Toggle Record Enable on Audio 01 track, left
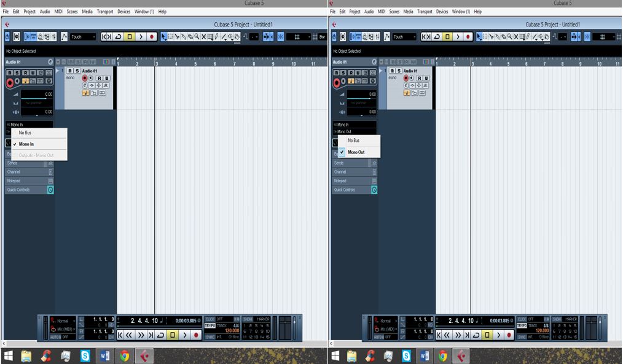The image size is (623, 364). [84, 78]
